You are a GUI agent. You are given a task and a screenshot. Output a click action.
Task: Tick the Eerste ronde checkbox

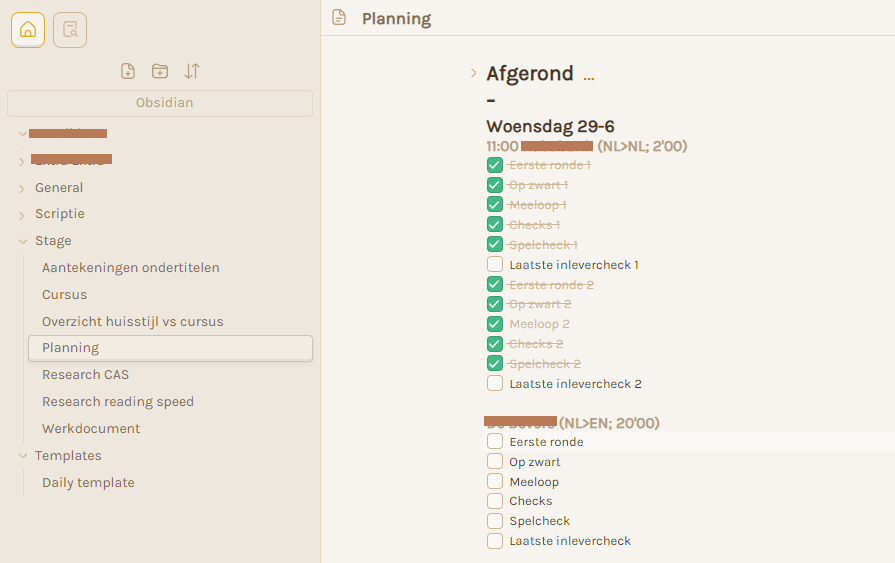point(495,441)
